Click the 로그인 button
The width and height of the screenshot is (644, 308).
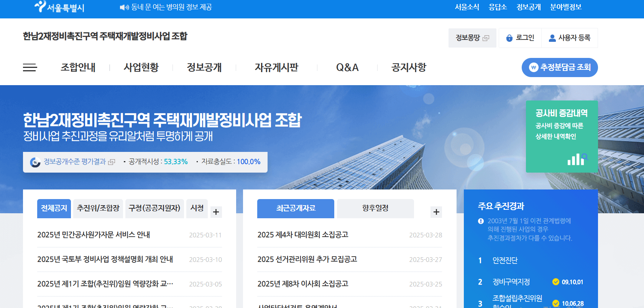520,38
